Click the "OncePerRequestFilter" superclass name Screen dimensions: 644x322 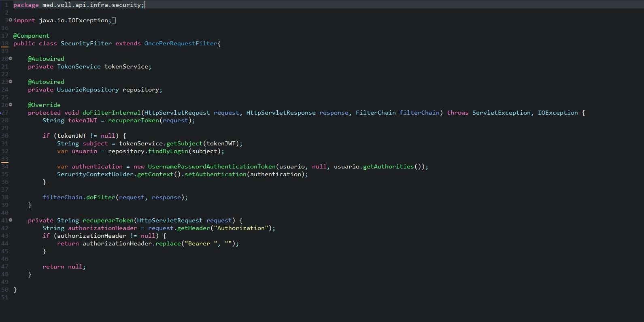click(x=181, y=43)
